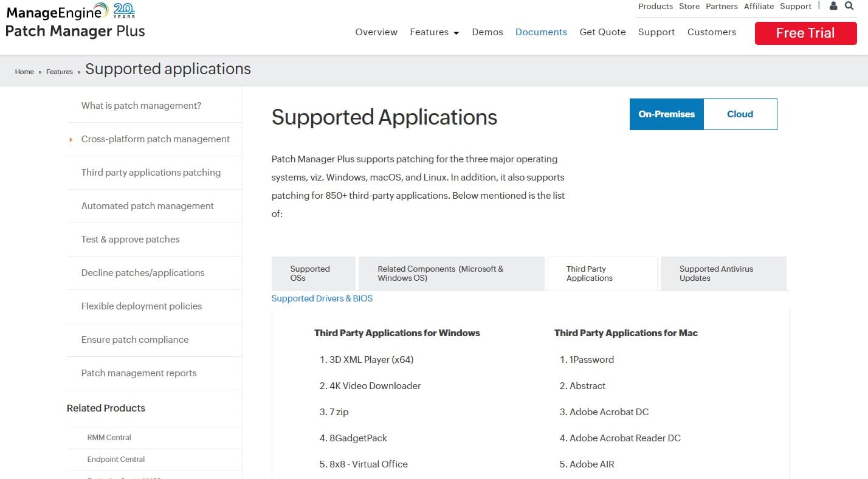
Task: Click 1Password in Mac list
Action: [591, 360]
